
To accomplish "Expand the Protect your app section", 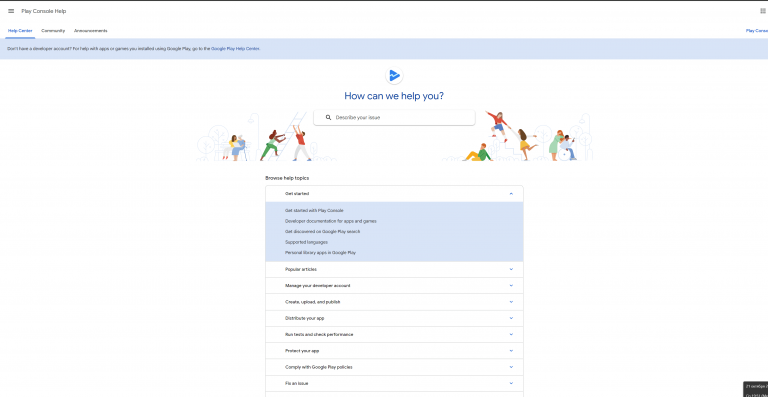I will [x=394, y=350].
